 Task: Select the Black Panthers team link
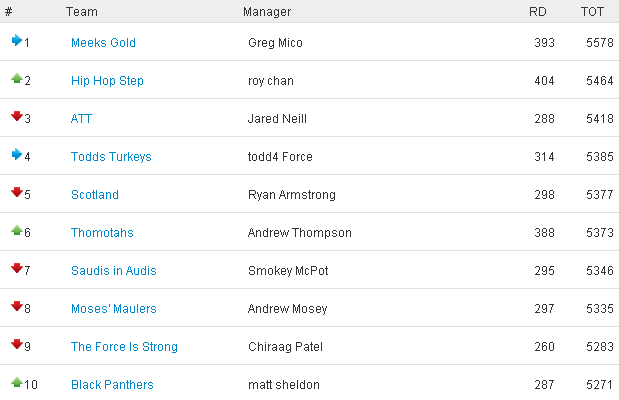[112, 385]
